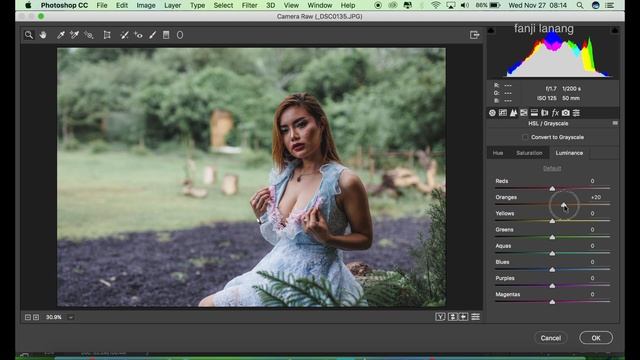Screen dimensions: 640x360
Task: Select the Zoom tool in Camera Raw
Action: pyautogui.click(x=29, y=35)
